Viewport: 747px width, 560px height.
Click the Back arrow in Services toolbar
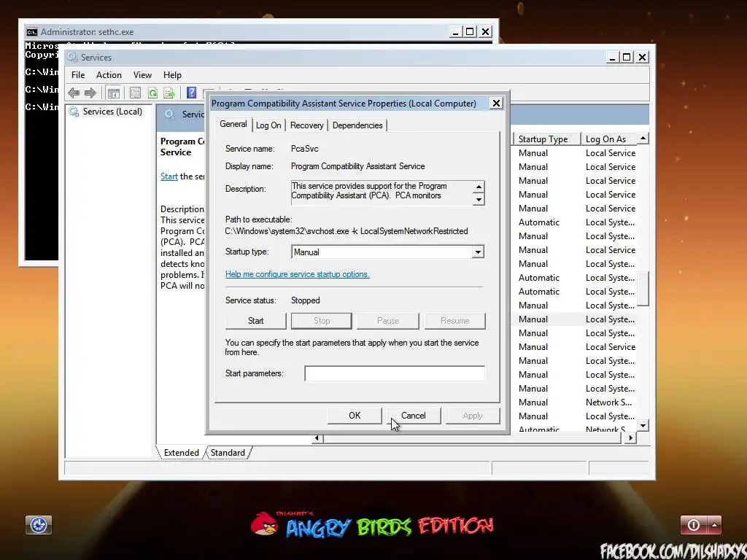74,93
